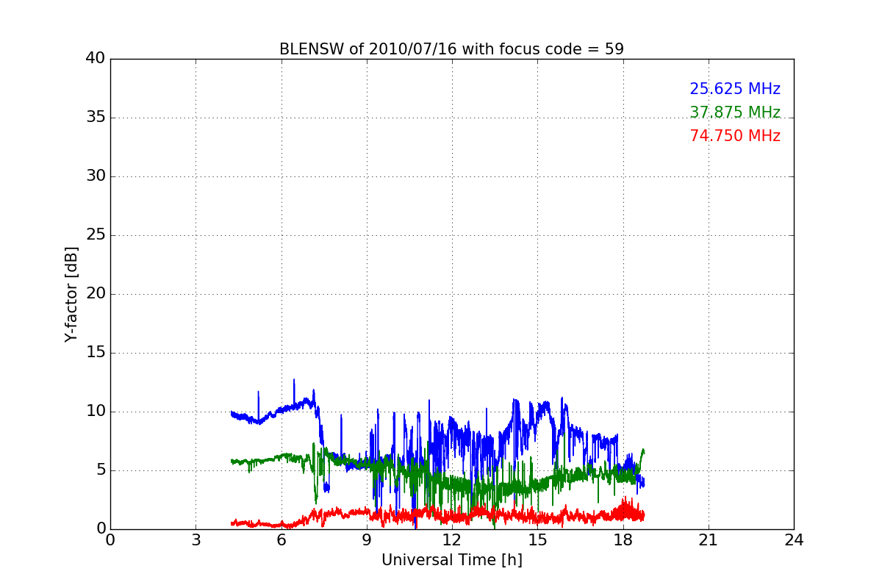882x588 pixels.
Task: Click the y-axis tick label 15
Action: coord(96,353)
